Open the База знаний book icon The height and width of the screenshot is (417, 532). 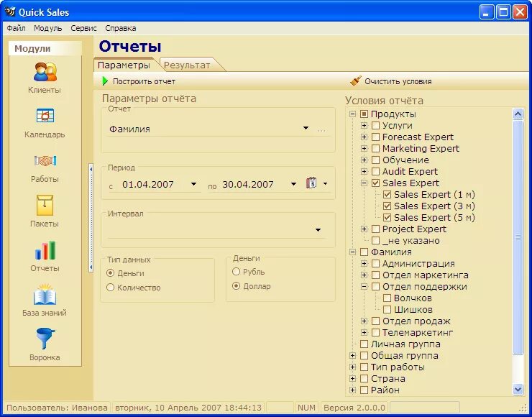click(x=45, y=295)
